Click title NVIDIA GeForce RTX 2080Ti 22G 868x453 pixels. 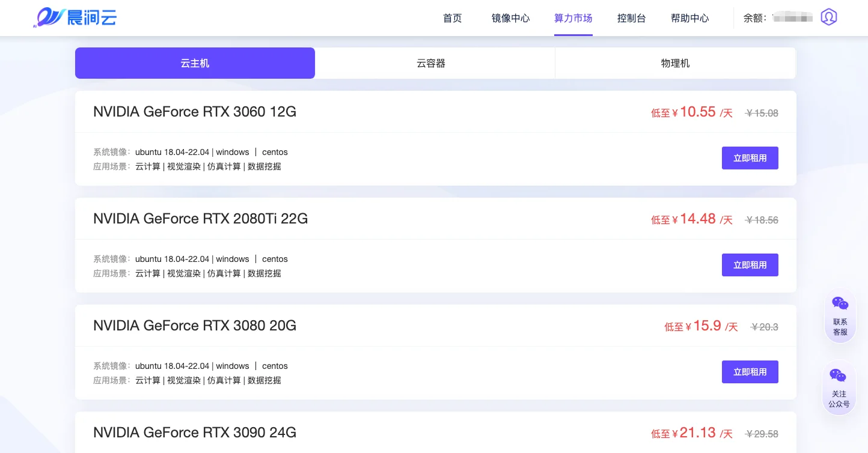(201, 219)
